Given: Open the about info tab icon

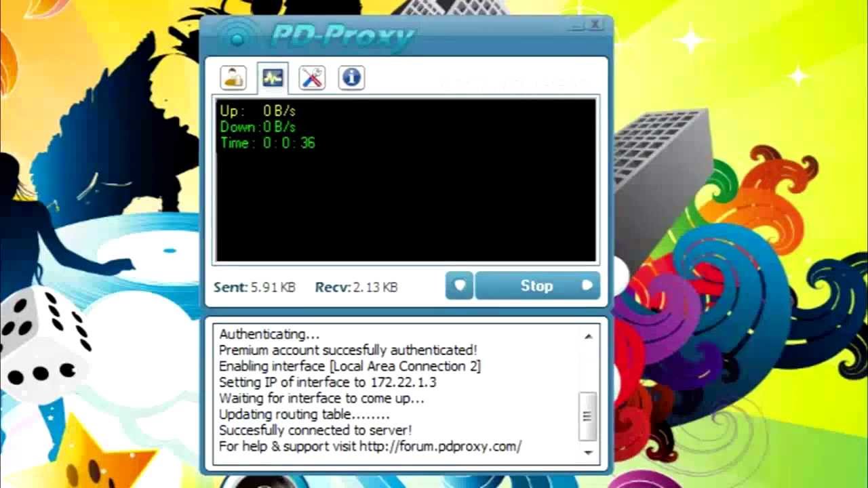Looking at the screenshot, I should 351,77.
